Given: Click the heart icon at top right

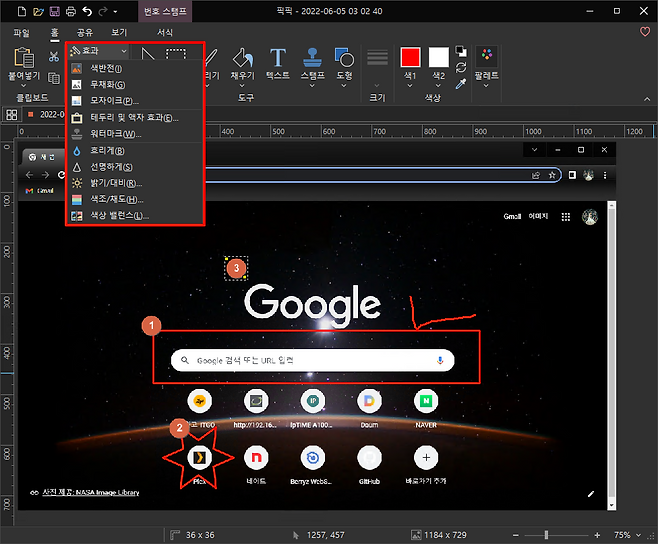Looking at the screenshot, I should [645, 32].
